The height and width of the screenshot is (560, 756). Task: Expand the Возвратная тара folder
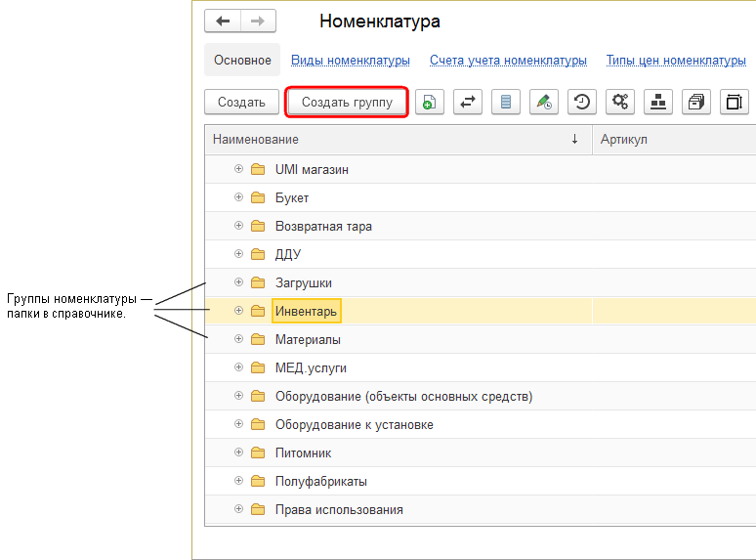238,226
